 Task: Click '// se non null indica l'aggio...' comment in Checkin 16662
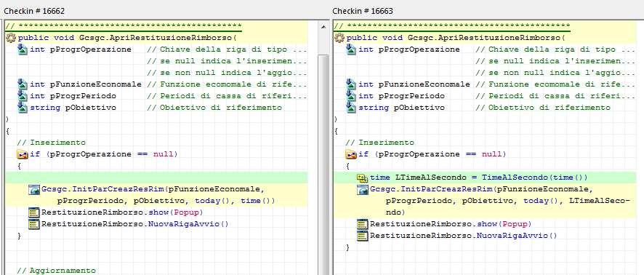227,73
